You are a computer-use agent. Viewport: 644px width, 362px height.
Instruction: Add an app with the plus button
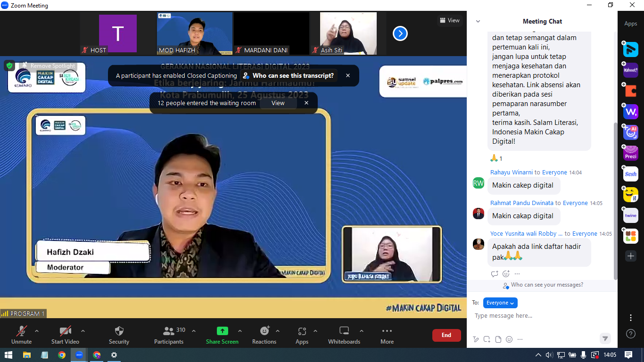(x=631, y=256)
